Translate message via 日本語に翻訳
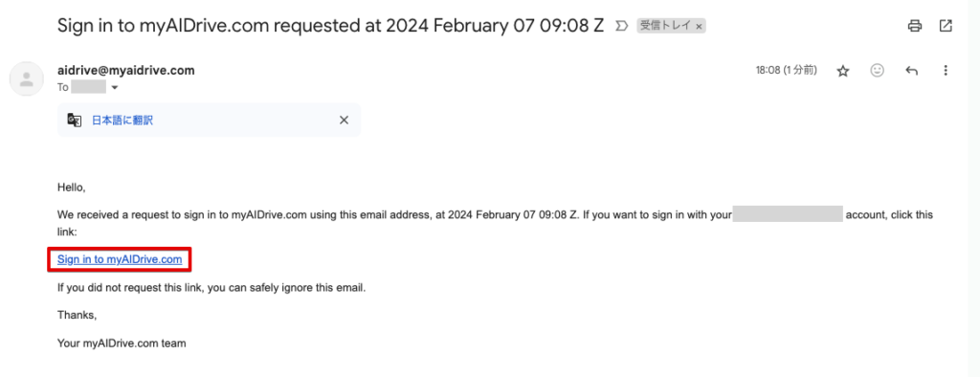The image size is (980, 377). tap(122, 120)
